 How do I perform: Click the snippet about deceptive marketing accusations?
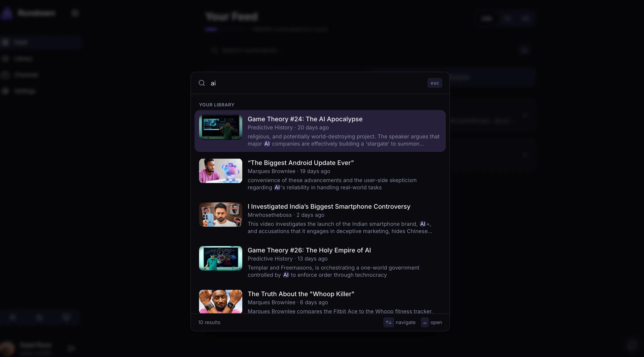[340, 228]
